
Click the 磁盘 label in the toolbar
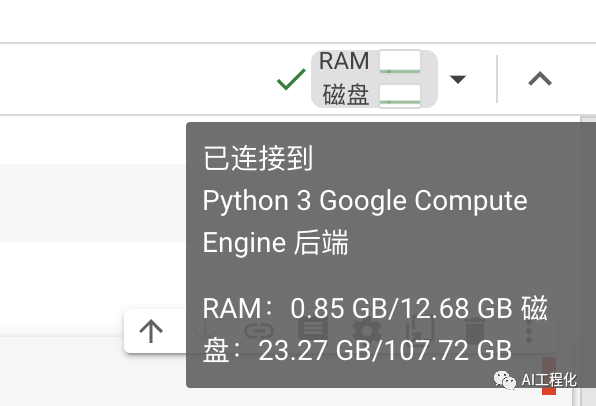tap(346, 95)
